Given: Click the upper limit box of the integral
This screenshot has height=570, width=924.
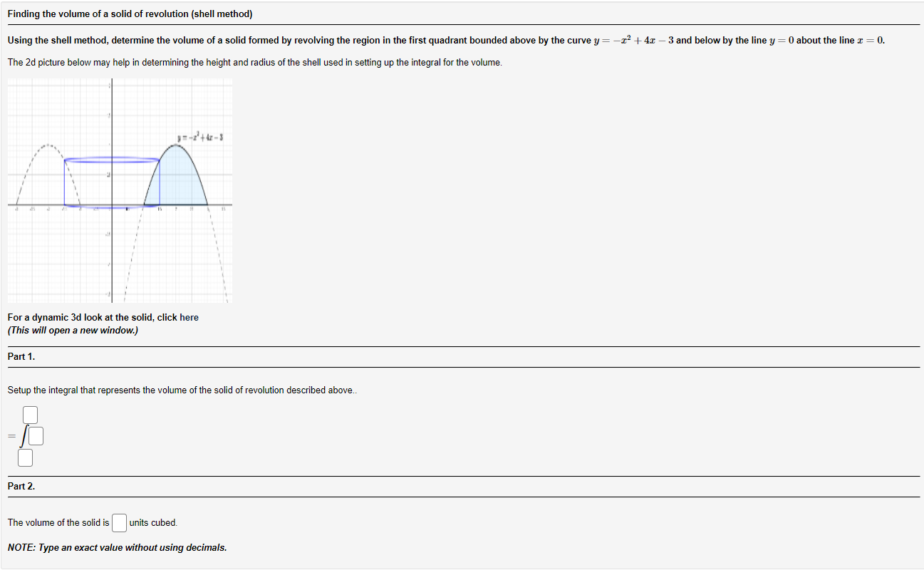Looking at the screenshot, I should click(29, 414).
